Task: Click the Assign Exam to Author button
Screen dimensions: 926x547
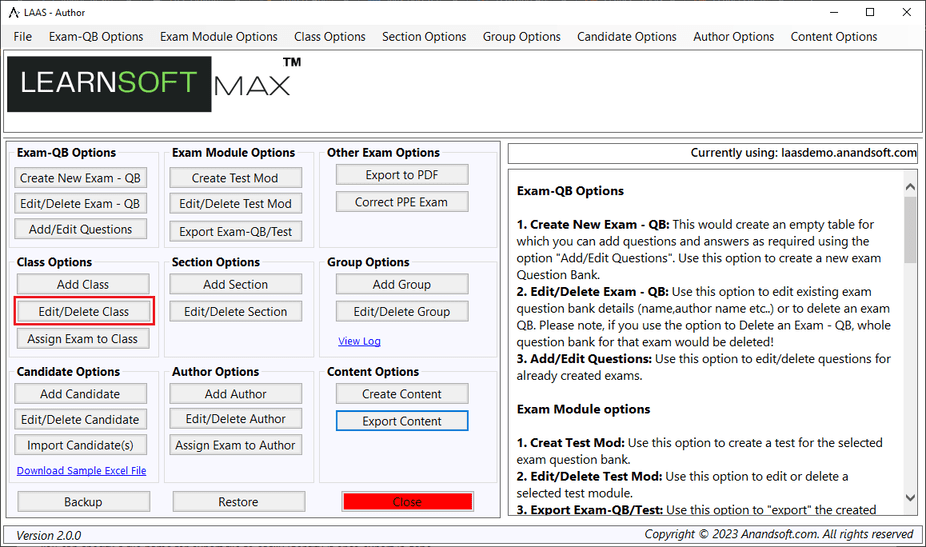Action: coord(235,445)
